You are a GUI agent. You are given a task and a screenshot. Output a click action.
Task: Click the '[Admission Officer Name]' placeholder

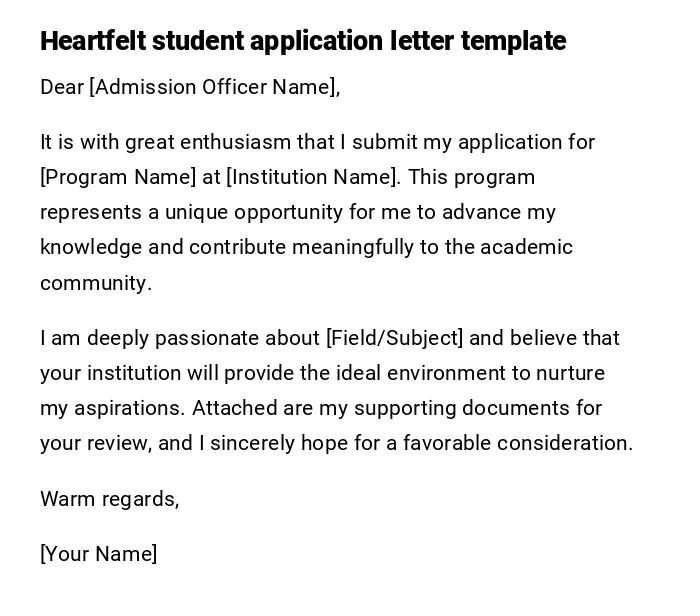tap(212, 87)
